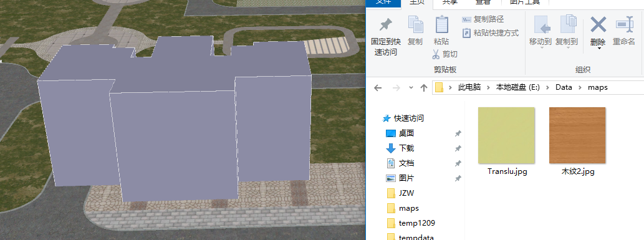Click the Pin to Quick Access icon
The height and width of the screenshot is (240, 644).
[385, 25]
